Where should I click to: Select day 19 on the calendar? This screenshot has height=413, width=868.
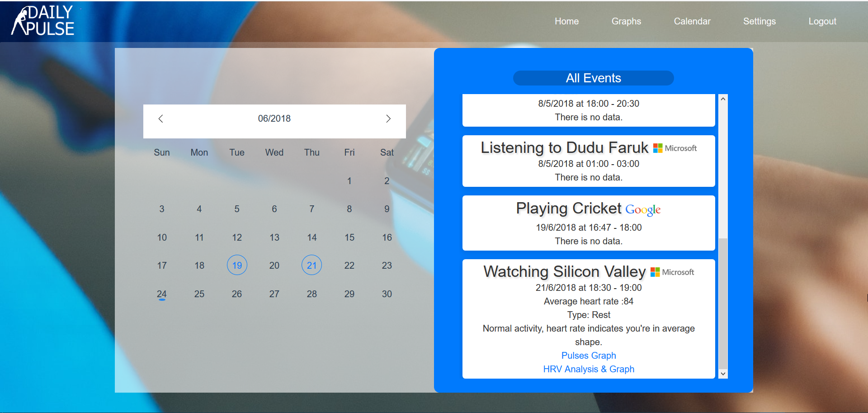click(x=237, y=266)
